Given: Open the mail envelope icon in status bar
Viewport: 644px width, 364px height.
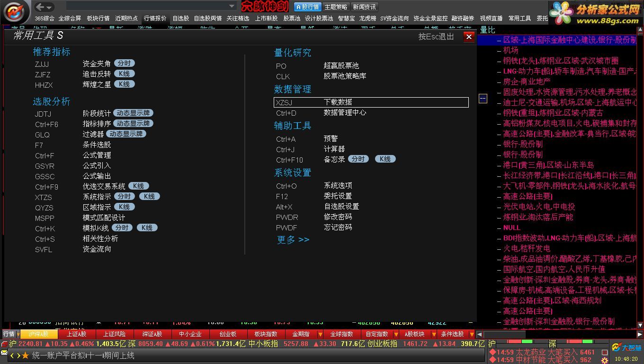Looking at the screenshot, I should pos(4,354).
